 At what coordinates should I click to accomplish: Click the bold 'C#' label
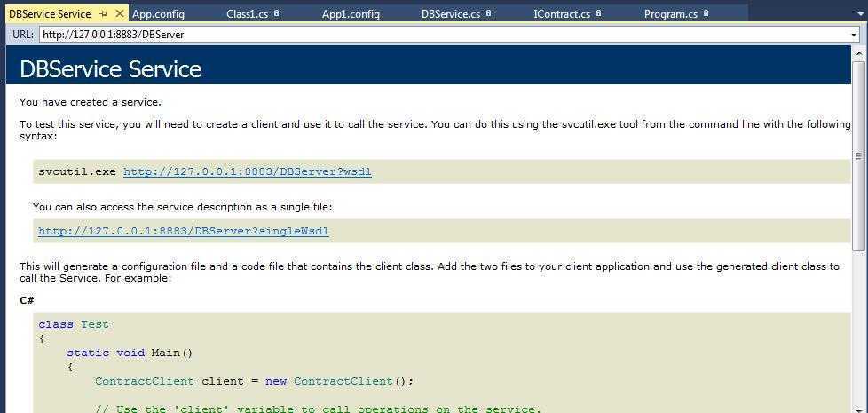[x=27, y=300]
